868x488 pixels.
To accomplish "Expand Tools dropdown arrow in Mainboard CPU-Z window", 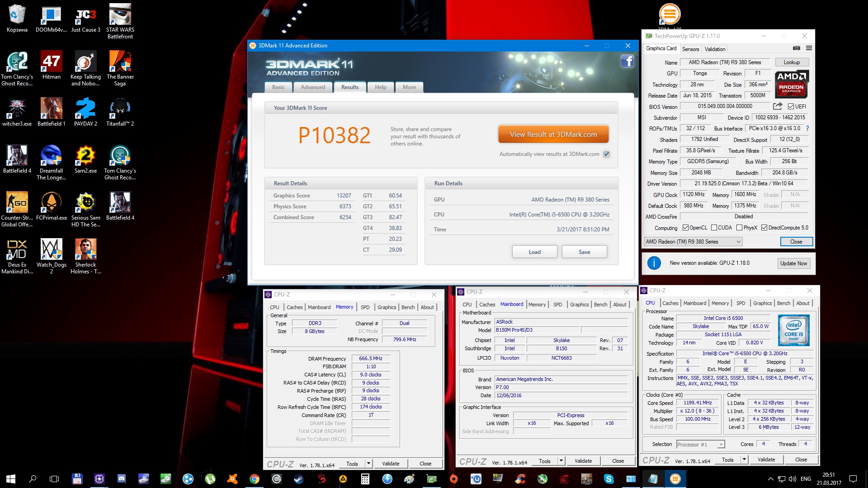I will coord(561,461).
